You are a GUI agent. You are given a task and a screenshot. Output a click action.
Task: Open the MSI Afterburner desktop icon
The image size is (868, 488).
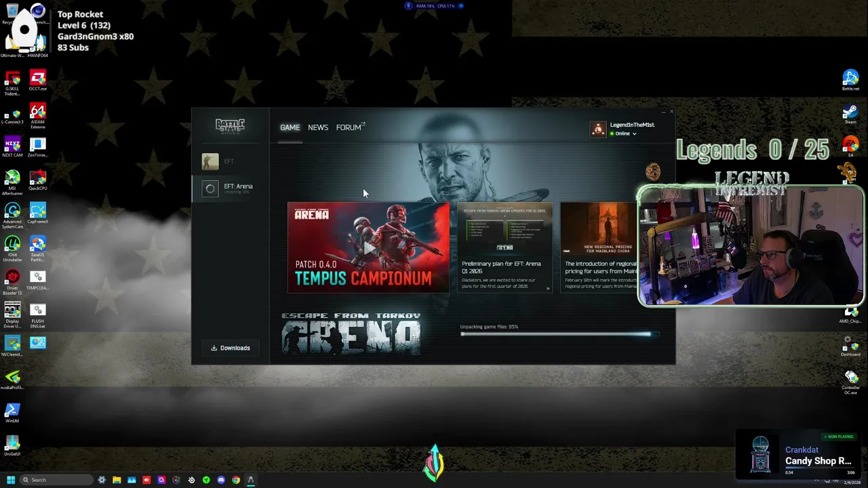click(12, 183)
